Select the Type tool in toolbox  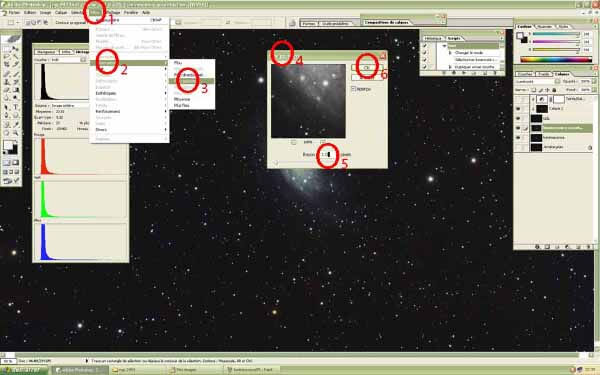click(x=16, y=107)
